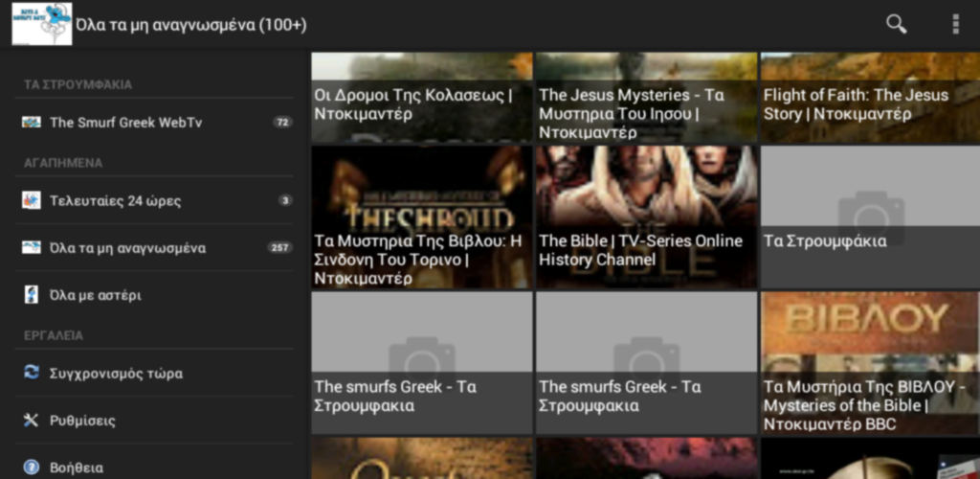Select Τελευταίες 24 ώρες
The width and height of the screenshot is (980, 479).
154,201
